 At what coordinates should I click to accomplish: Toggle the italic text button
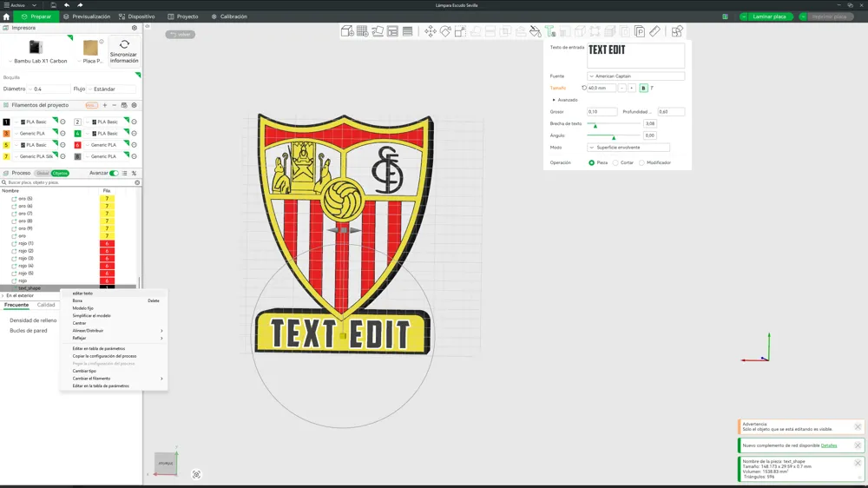(652, 88)
